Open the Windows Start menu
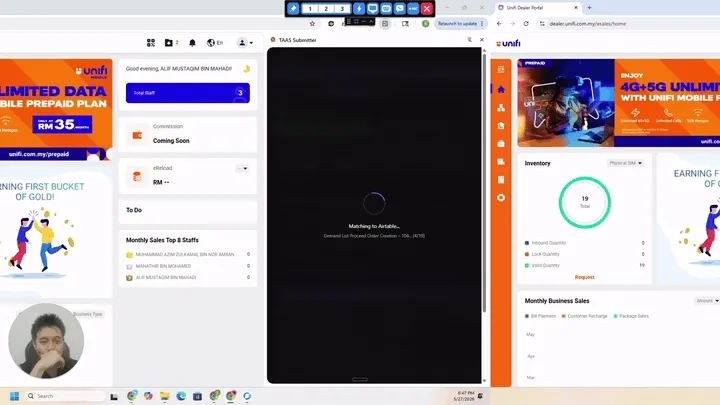The height and width of the screenshot is (405, 720). [14, 396]
